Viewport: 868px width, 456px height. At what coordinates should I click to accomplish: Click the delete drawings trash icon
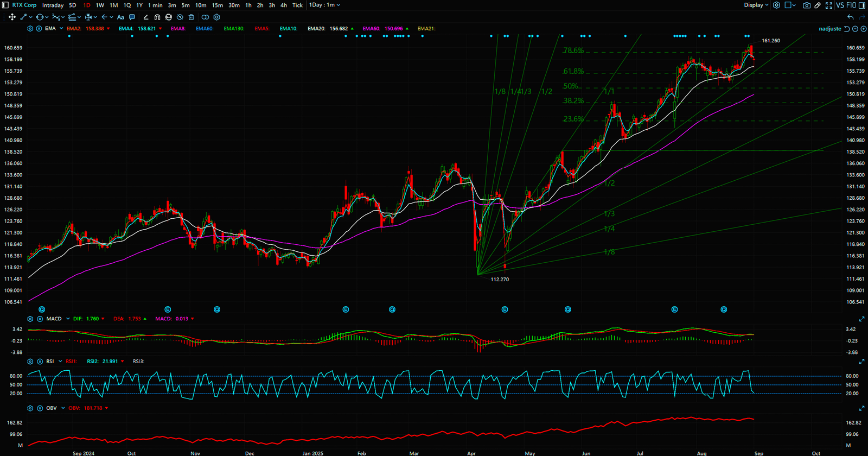191,17
